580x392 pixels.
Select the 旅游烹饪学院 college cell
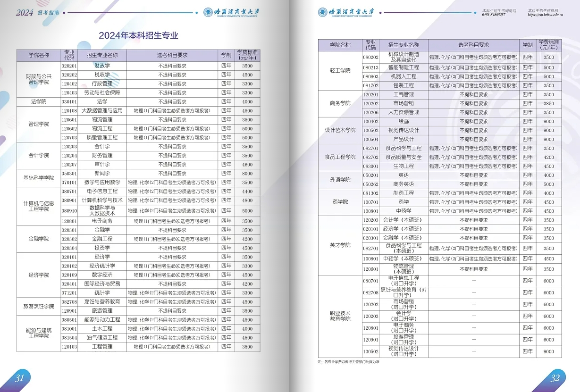39,307
